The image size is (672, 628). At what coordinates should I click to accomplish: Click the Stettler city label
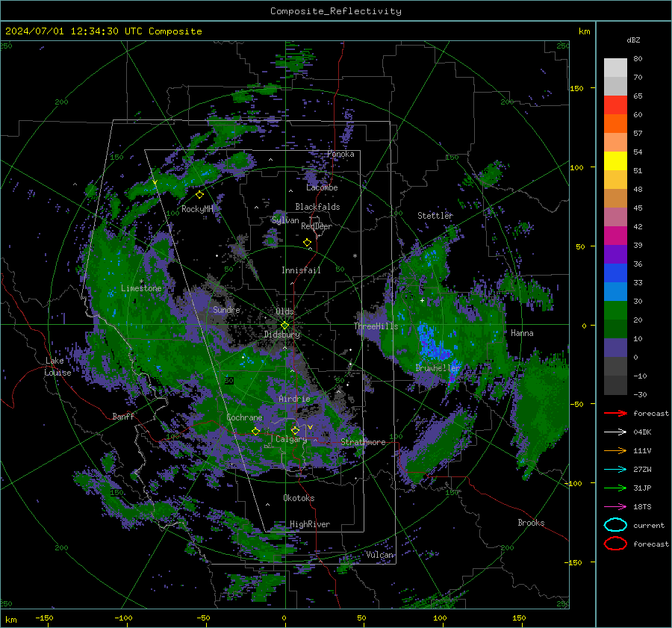[435, 216]
